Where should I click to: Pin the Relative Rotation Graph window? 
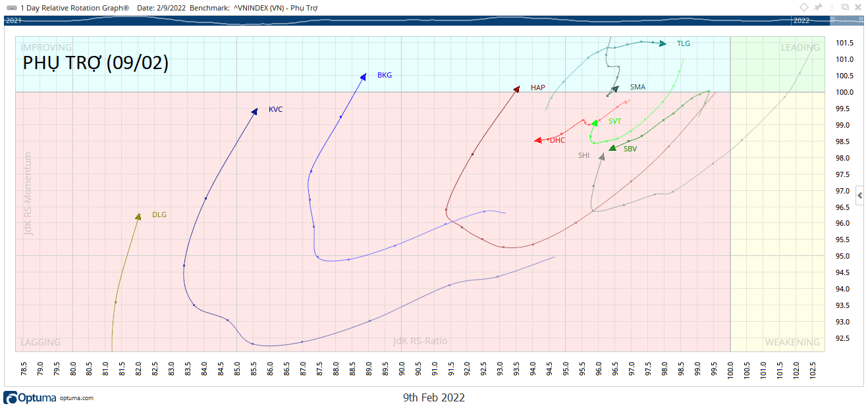819,7
